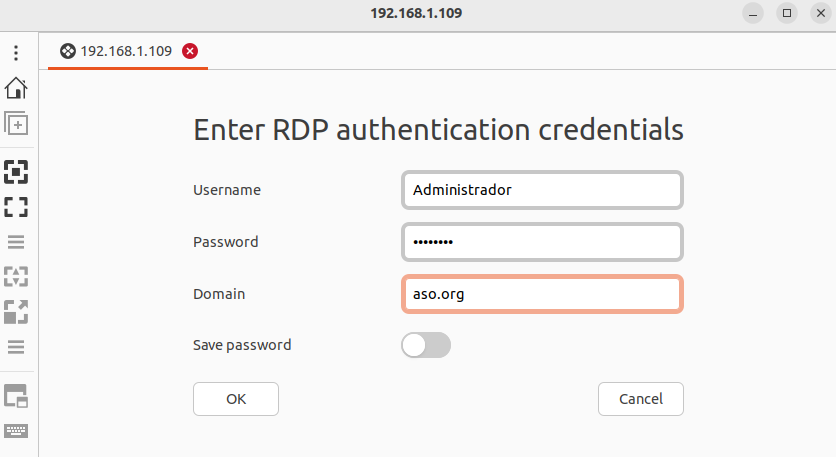Enable the Save password switch
This screenshot has width=836, height=457.
click(426, 345)
